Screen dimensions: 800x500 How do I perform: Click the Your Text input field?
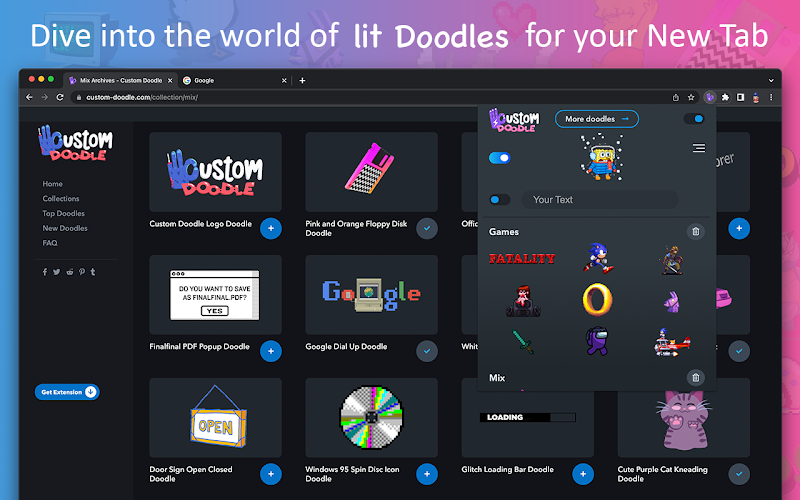click(599, 199)
